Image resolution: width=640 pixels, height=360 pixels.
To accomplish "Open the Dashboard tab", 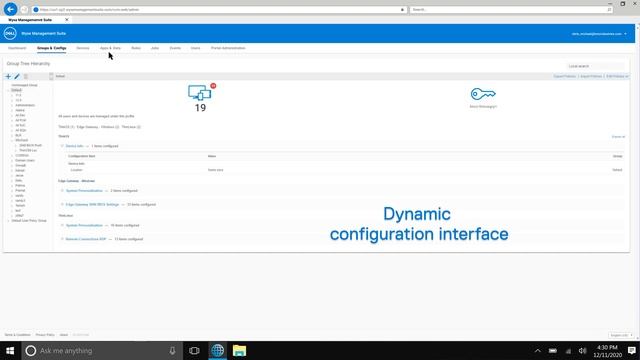I will click(x=17, y=48).
